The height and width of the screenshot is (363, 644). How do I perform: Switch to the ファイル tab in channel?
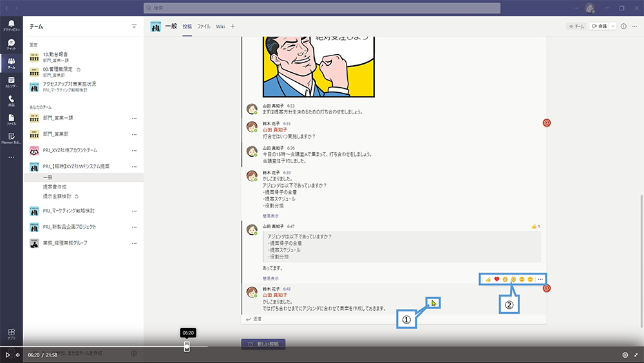(204, 26)
